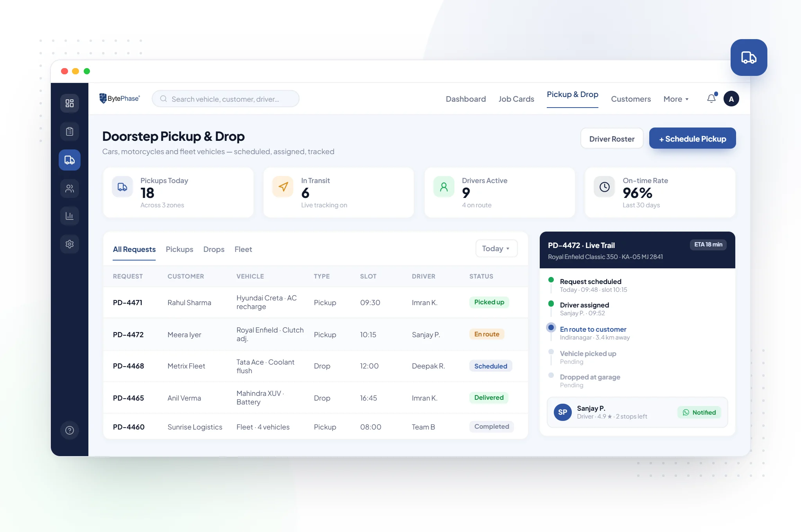
Task: Switch to the Pickups tab
Action: pyautogui.click(x=180, y=249)
